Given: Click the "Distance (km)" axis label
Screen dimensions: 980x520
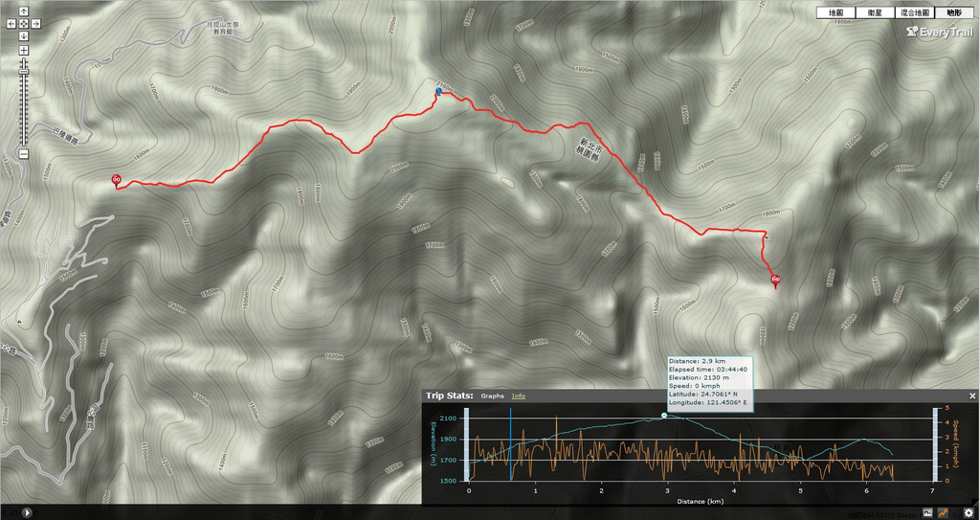Looking at the screenshot, I should coord(700,501).
